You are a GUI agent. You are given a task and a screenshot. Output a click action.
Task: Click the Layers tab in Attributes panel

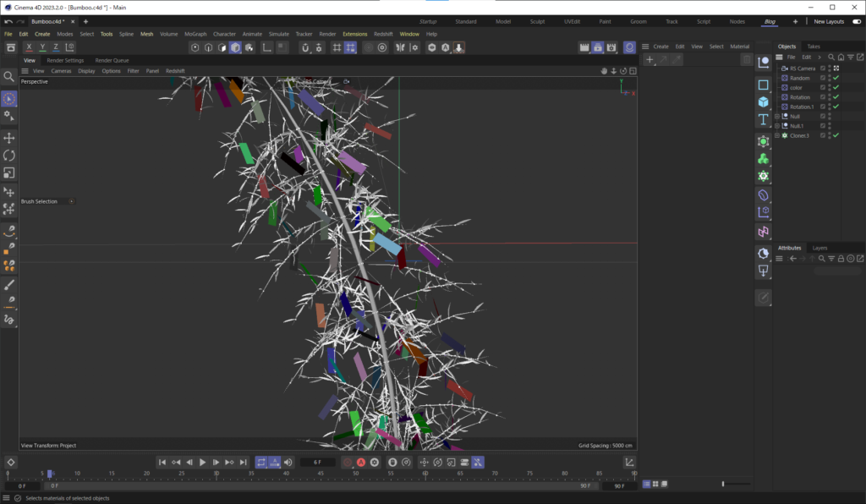coord(819,247)
